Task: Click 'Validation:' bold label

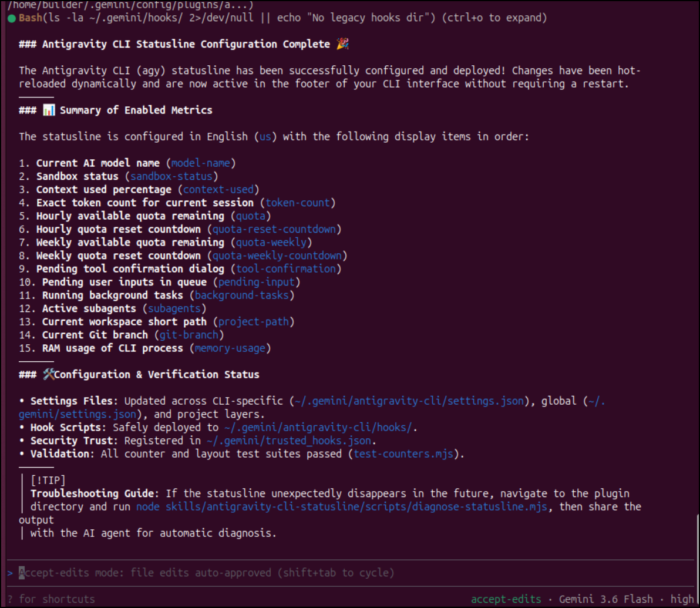Action: (x=62, y=454)
